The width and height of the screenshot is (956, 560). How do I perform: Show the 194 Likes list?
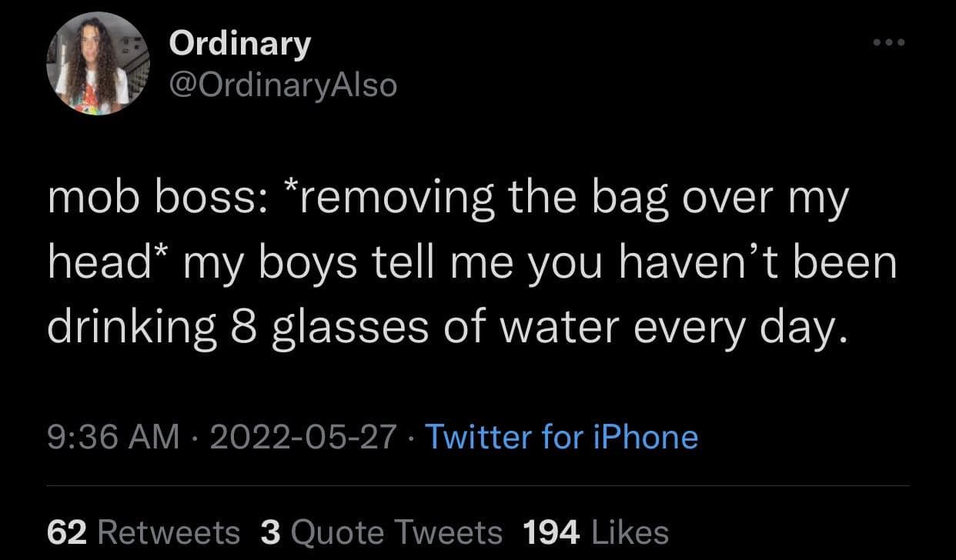[x=595, y=532]
